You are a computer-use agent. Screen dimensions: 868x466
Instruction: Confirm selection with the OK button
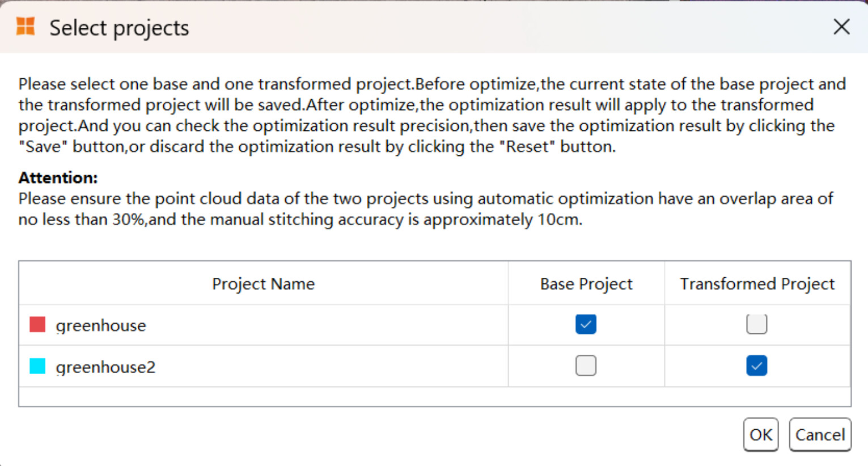point(761,435)
